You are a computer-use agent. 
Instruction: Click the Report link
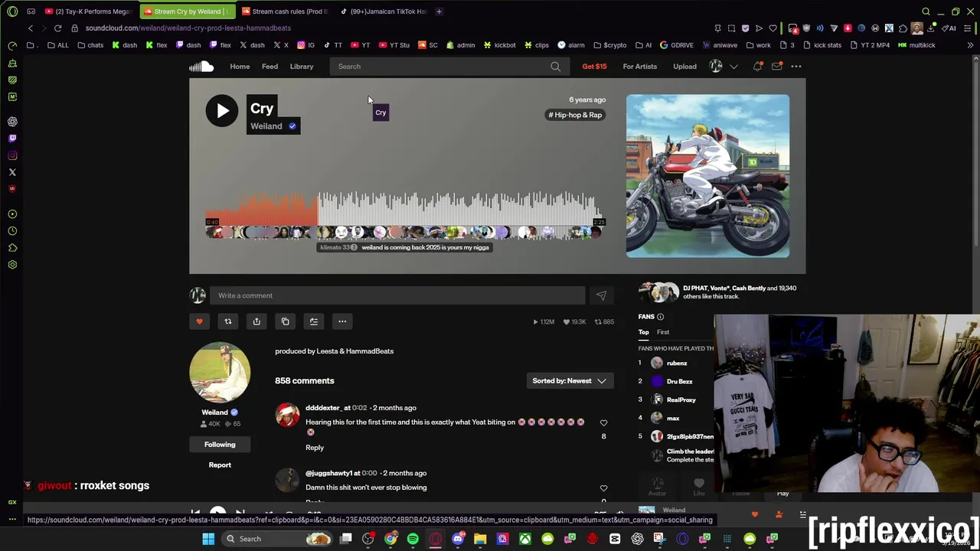[220, 465]
